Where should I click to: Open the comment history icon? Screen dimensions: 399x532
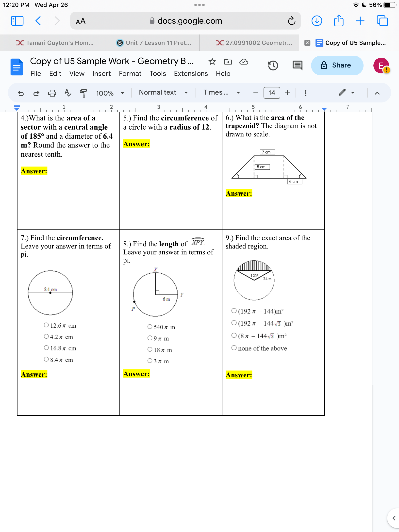pos(298,65)
